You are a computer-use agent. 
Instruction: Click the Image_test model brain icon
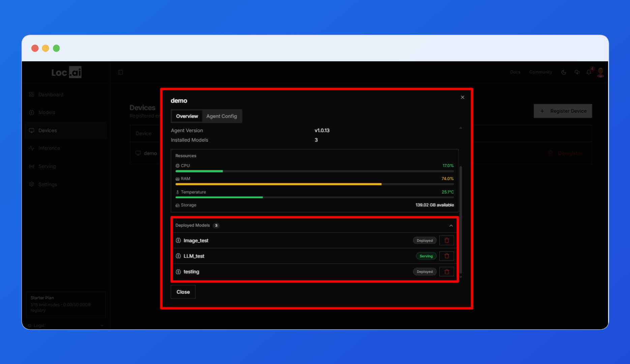tap(178, 240)
